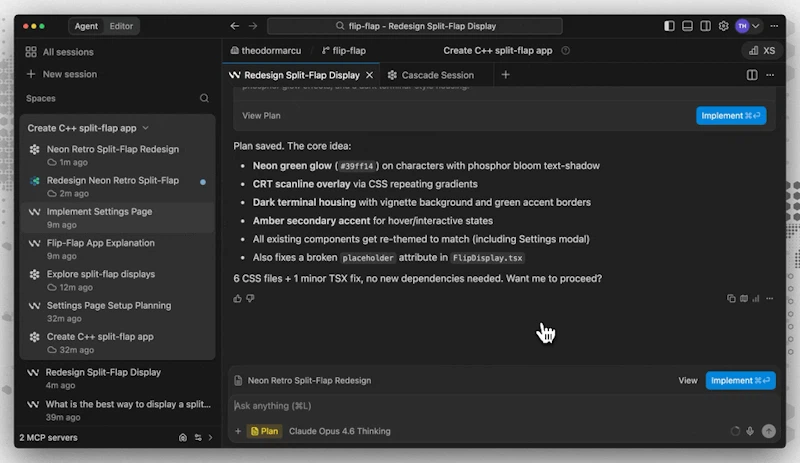This screenshot has height=463, width=800.
Task: Give thumbs up to response
Action: coord(237,299)
